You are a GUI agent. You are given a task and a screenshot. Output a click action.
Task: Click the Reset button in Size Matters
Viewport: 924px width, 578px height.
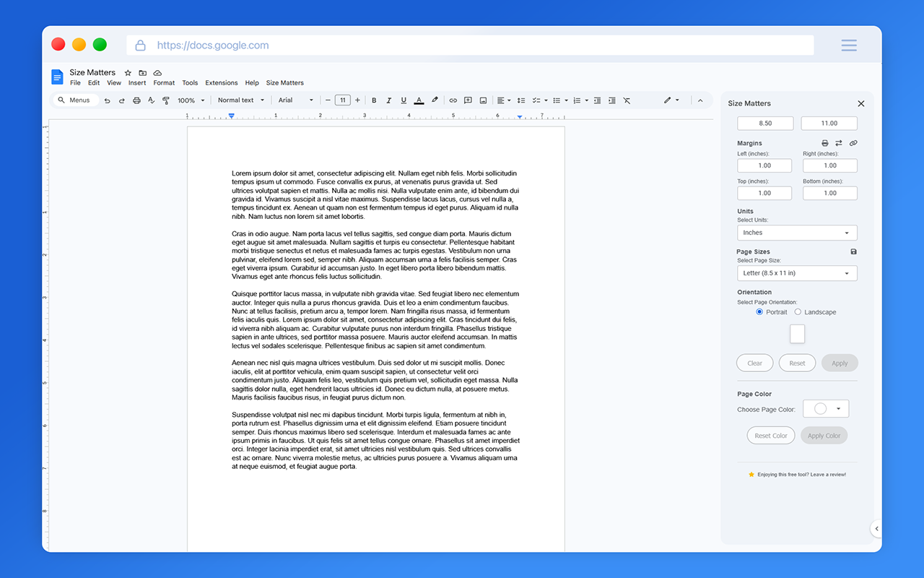pyautogui.click(x=797, y=363)
